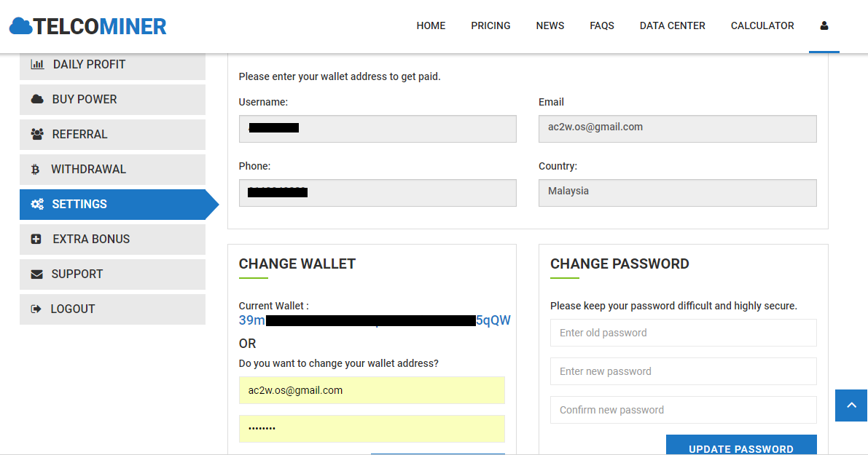Screen dimensions: 868x455
Task: Open the user account icon in navbar
Action: pyautogui.click(x=824, y=25)
